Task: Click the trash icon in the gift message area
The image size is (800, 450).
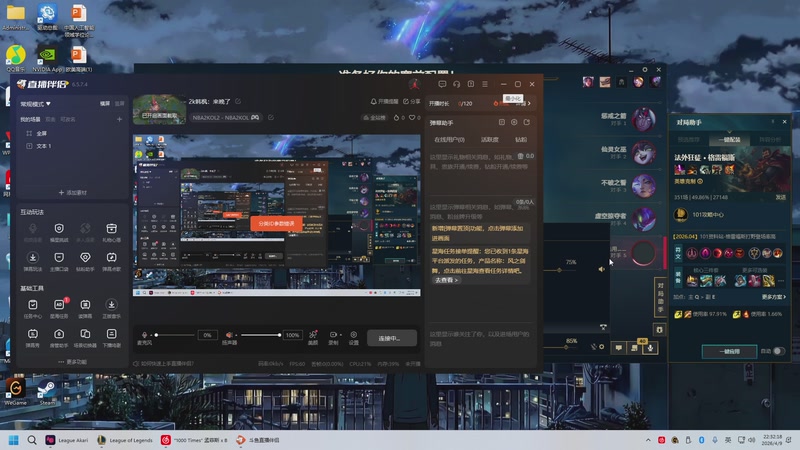Action: (520, 156)
